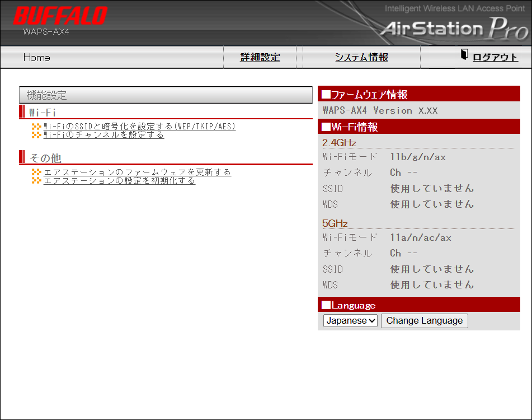Click the bullet icon beside the initialization link

pos(36,180)
